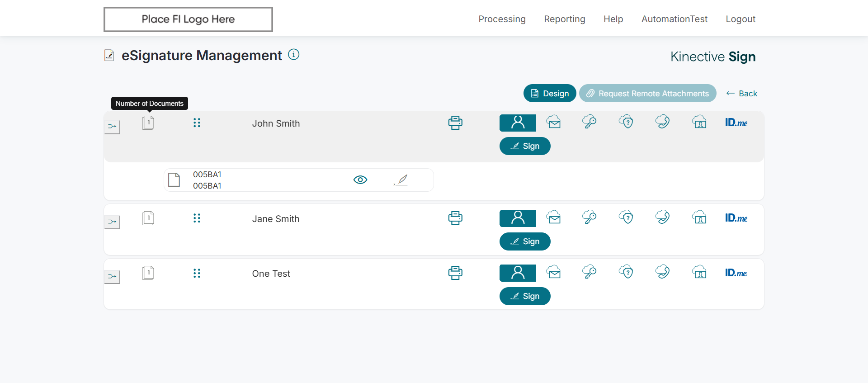The height and width of the screenshot is (383, 868).
Task: Preview document 005BA1 with eye icon
Action: (x=360, y=180)
